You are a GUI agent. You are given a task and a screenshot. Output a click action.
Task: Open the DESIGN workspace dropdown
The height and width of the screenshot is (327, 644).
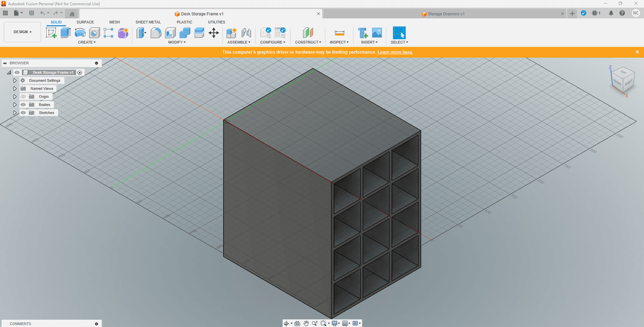[22, 32]
